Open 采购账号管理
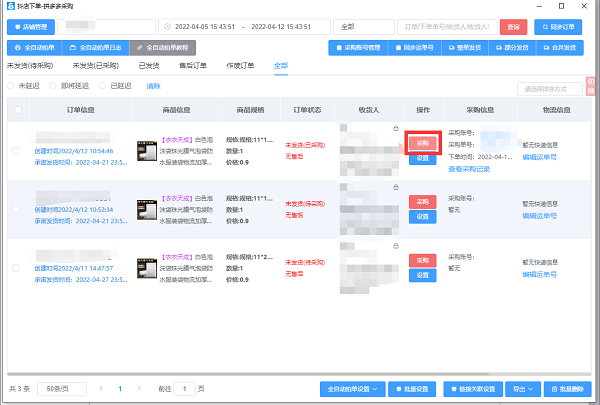Viewport: 600px width, 405px height. click(358, 48)
